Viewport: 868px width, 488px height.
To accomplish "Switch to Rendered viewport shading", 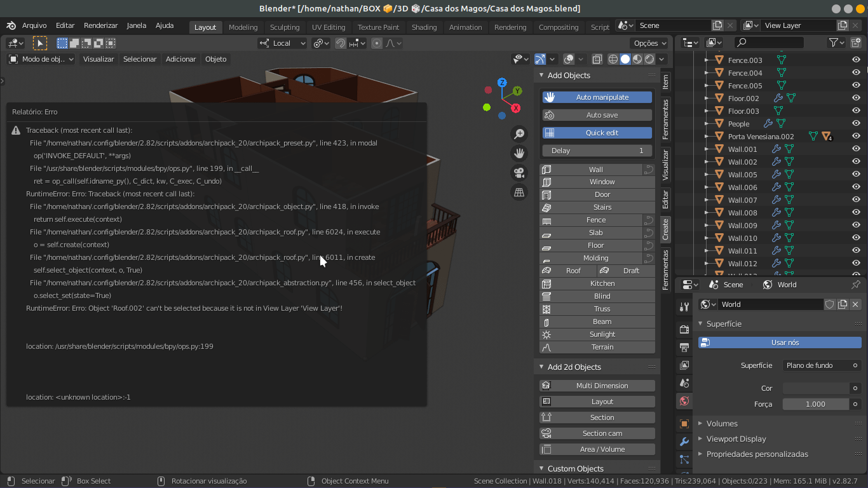I will 649,58.
